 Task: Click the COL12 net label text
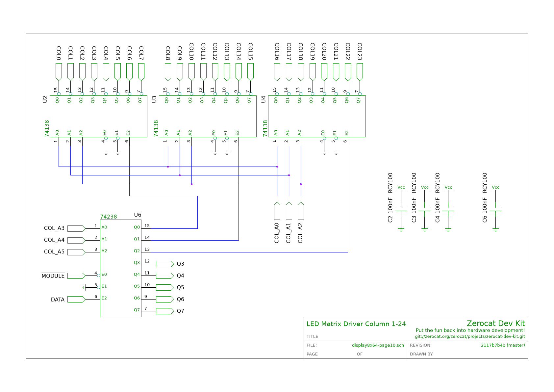(x=215, y=52)
